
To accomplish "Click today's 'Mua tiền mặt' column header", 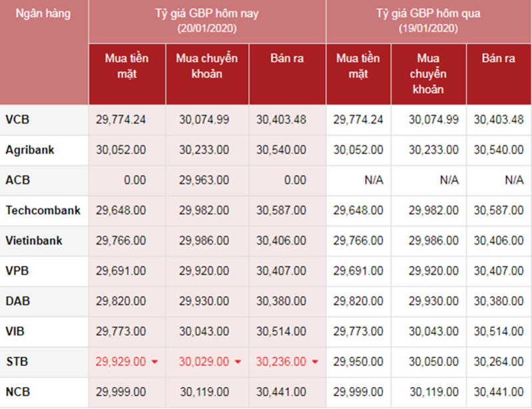I will click(x=127, y=66).
